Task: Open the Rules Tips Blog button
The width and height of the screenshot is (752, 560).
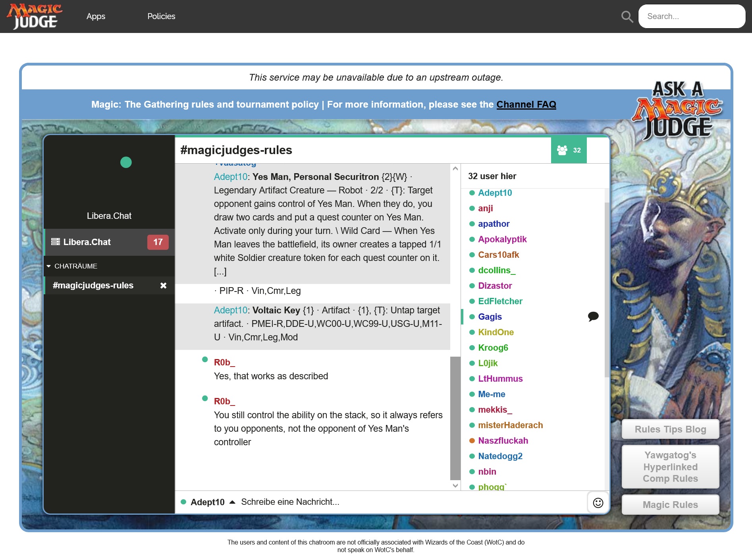Action: click(670, 429)
